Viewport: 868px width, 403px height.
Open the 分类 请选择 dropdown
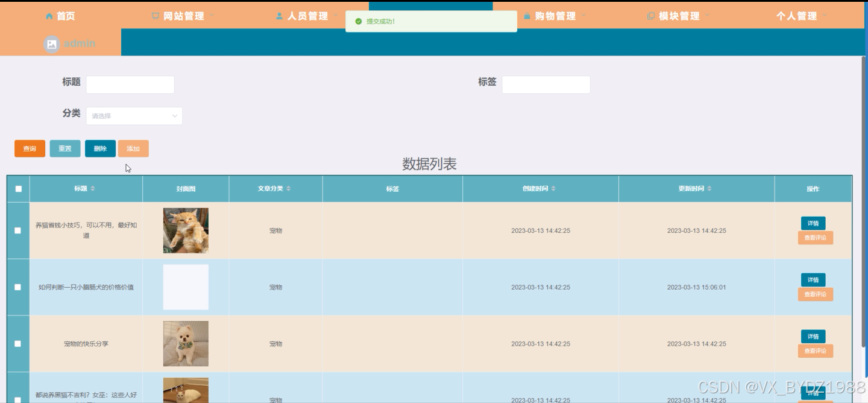pos(134,116)
